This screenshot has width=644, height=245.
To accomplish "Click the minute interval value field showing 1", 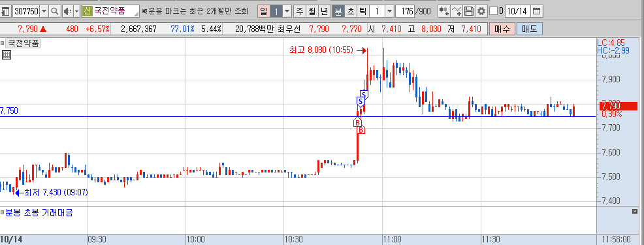I will (377, 11).
